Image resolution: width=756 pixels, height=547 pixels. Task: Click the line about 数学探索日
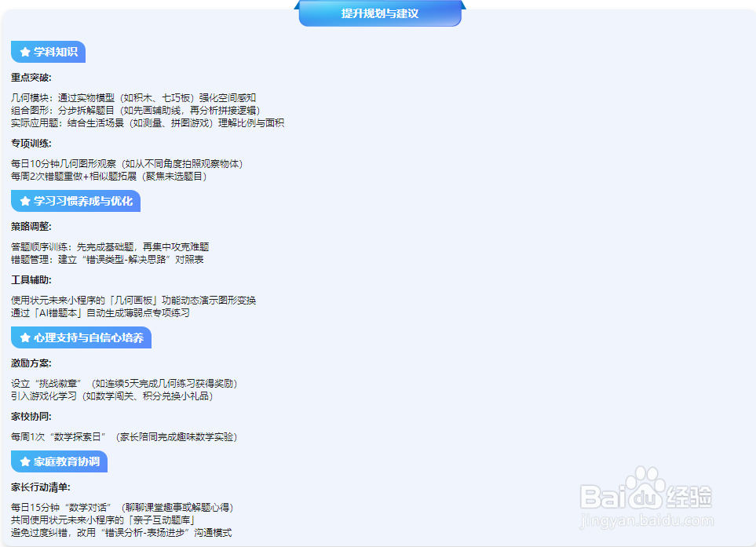click(124, 436)
